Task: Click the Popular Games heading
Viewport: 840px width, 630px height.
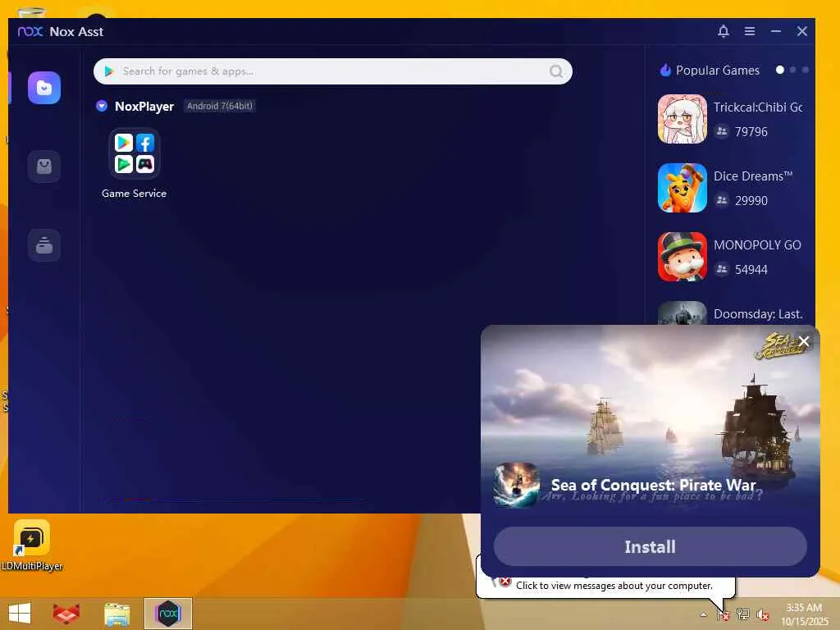Action: point(717,71)
